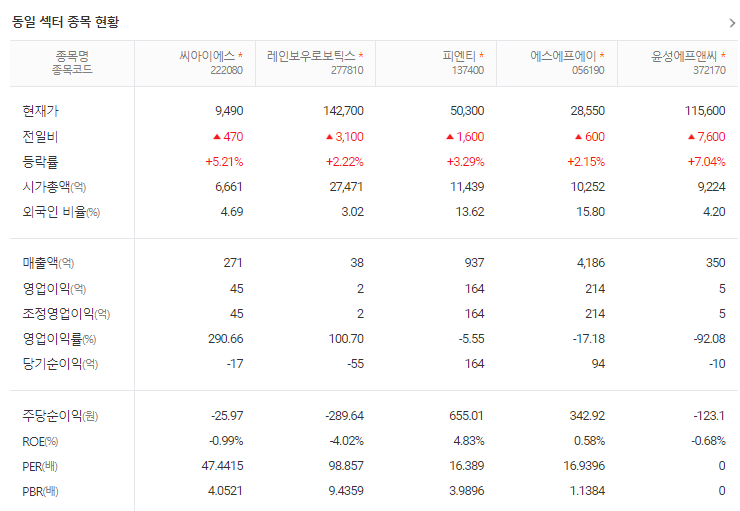Image resolution: width=740 pixels, height=511 pixels.
Task: Click market cap value 9,224
Action: coord(712,187)
